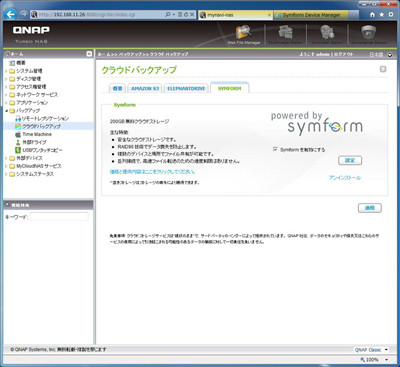Click the 概要 overview icon in tree

12,63
